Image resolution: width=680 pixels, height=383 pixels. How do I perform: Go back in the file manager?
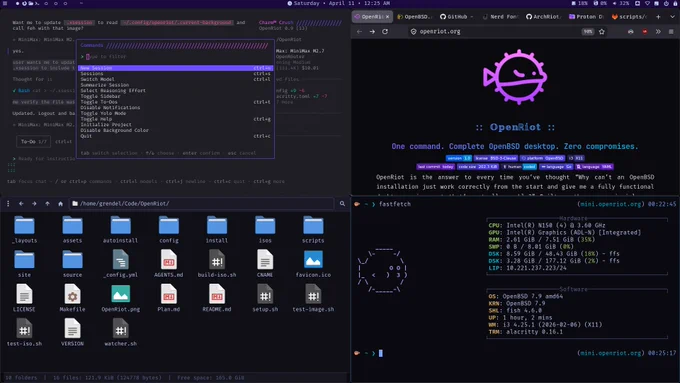point(21,203)
